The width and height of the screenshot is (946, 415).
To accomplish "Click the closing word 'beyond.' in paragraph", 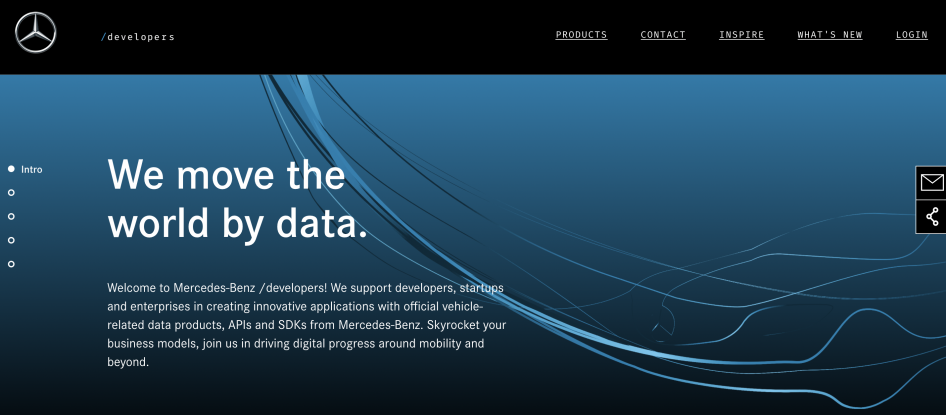I will coord(128,363).
